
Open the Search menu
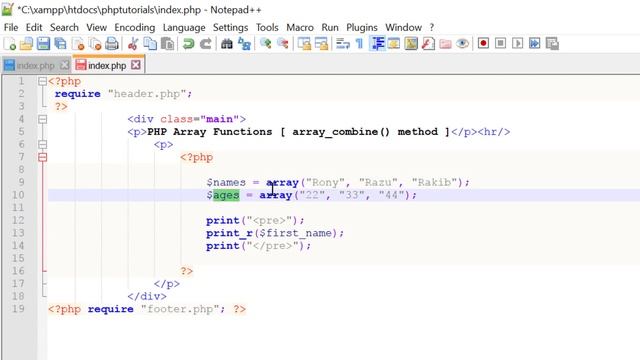click(64, 27)
